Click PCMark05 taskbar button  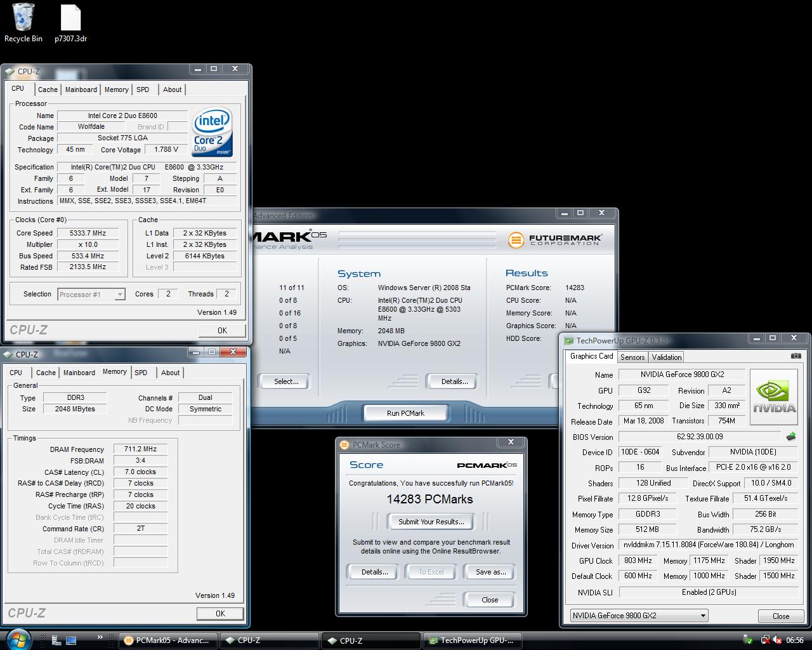pos(169,640)
